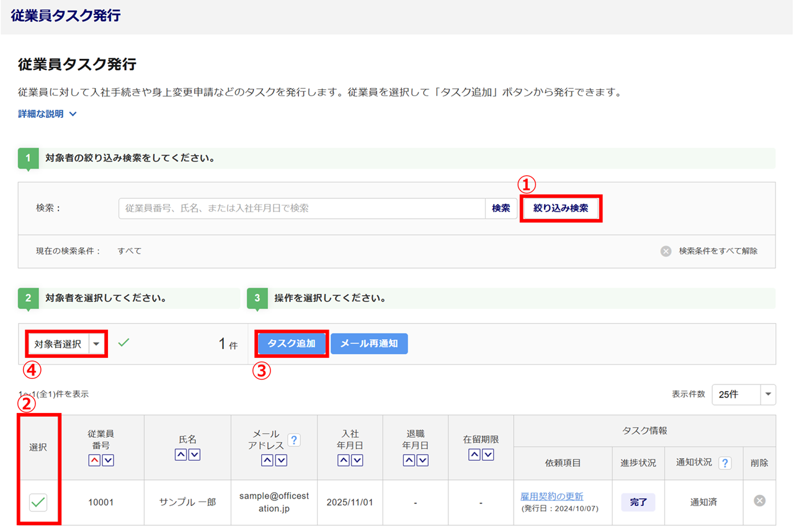Image resolution: width=794 pixels, height=532 pixels.
Task: Sort mail address column in descending order
Action: coord(281,461)
